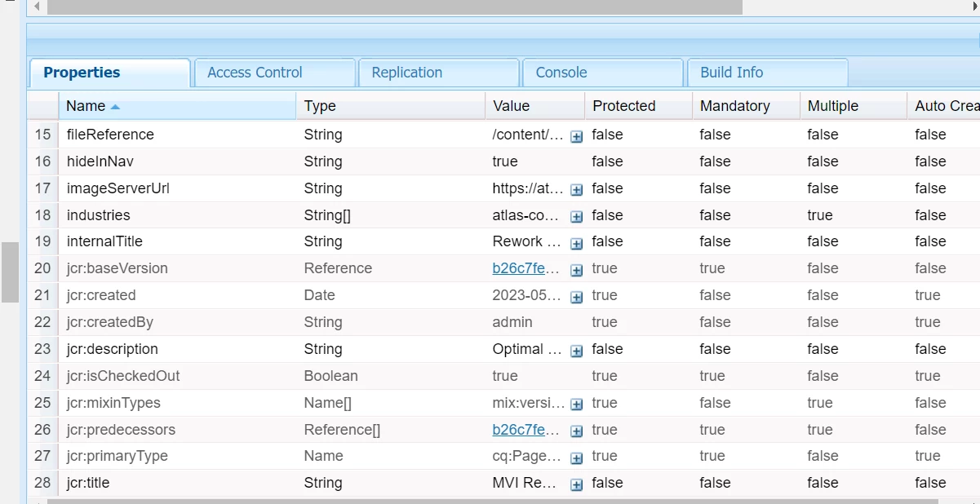Select the jcr:createdBy property name
This screenshot has height=504, width=980.
[x=110, y=322]
